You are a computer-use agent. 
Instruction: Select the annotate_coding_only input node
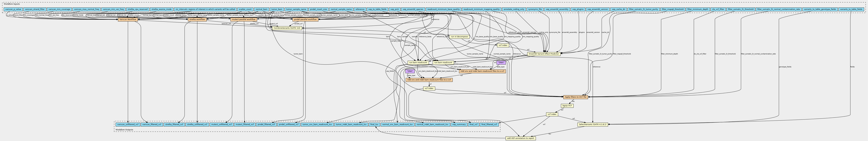tap(514, 9)
